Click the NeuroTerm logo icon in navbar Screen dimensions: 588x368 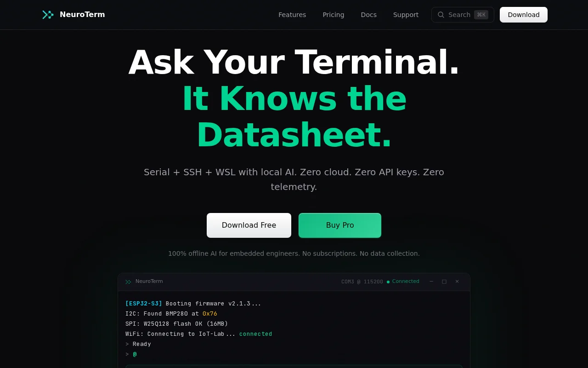48,15
